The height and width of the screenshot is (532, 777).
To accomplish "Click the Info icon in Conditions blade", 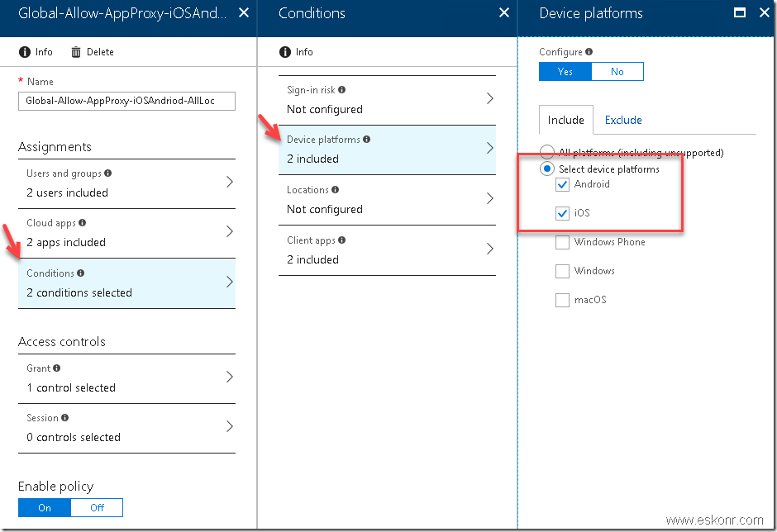I will (284, 51).
